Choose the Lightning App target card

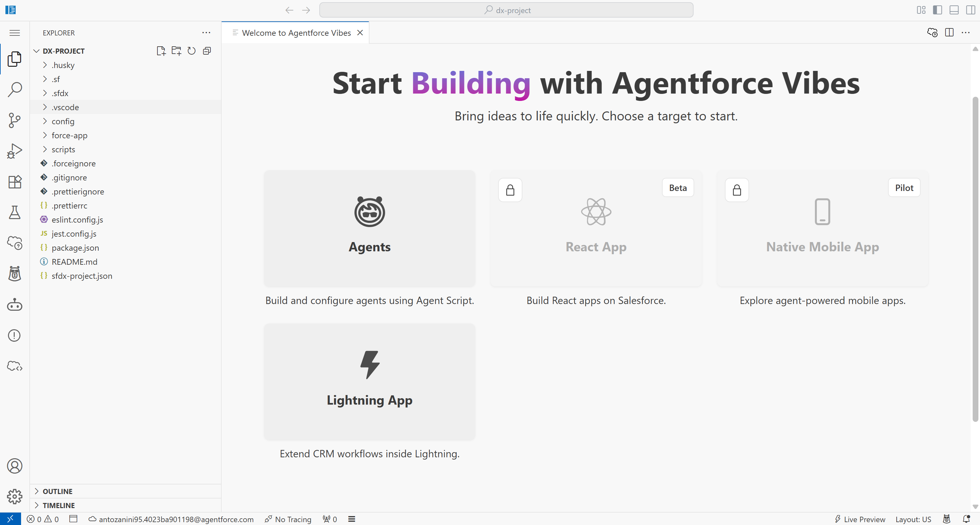[369, 382]
